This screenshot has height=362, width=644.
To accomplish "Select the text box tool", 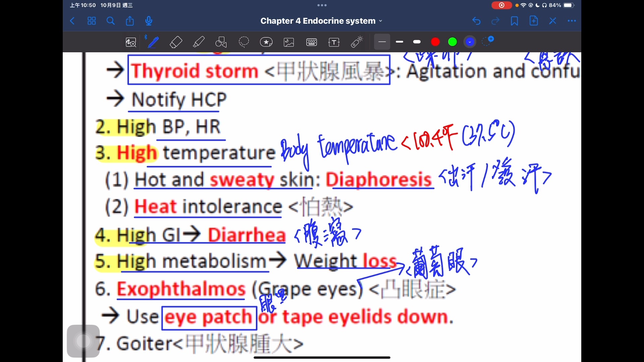I will click(x=334, y=42).
